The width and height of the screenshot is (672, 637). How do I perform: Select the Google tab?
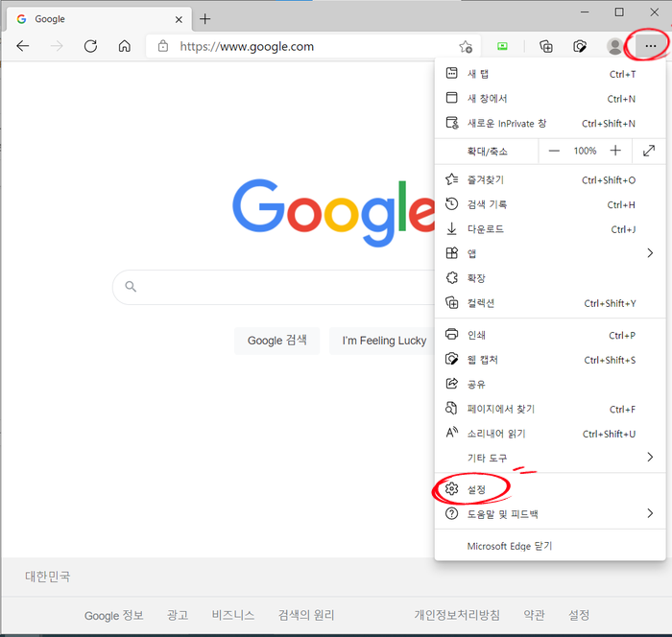tap(99, 19)
